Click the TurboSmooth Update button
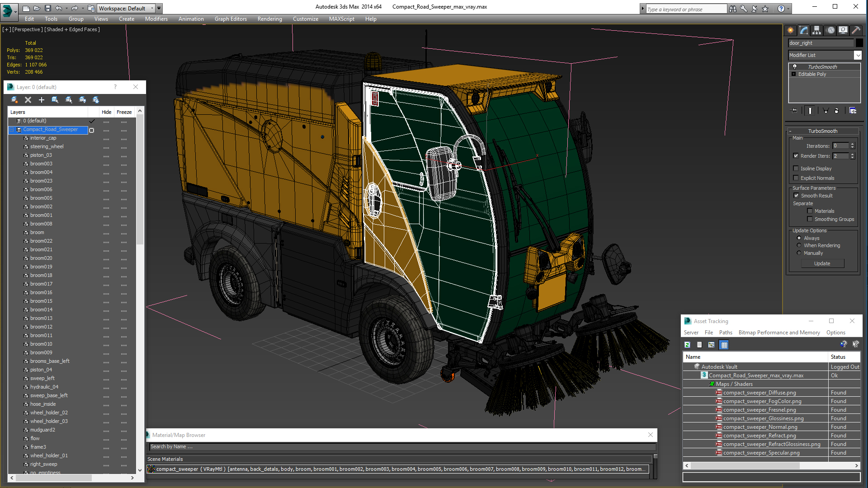 (x=822, y=263)
